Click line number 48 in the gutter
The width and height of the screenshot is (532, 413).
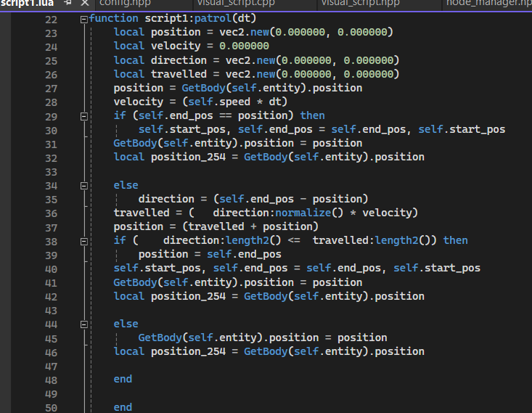(x=50, y=379)
